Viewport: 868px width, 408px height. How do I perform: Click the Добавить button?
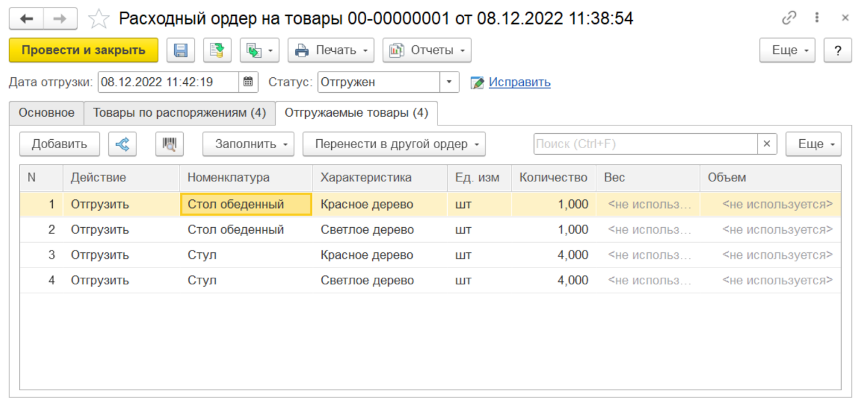tap(59, 144)
